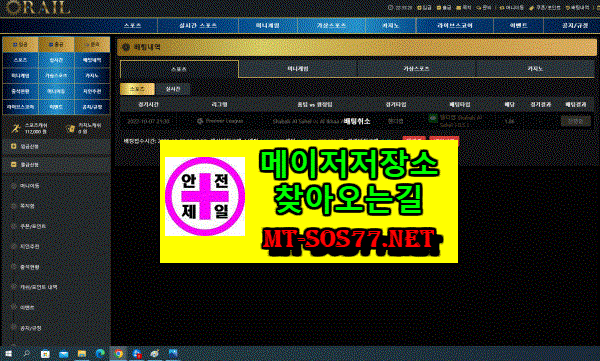Click the 배팅내역 panel header icon
This screenshot has height=361, width=600.
coord(126,47)
